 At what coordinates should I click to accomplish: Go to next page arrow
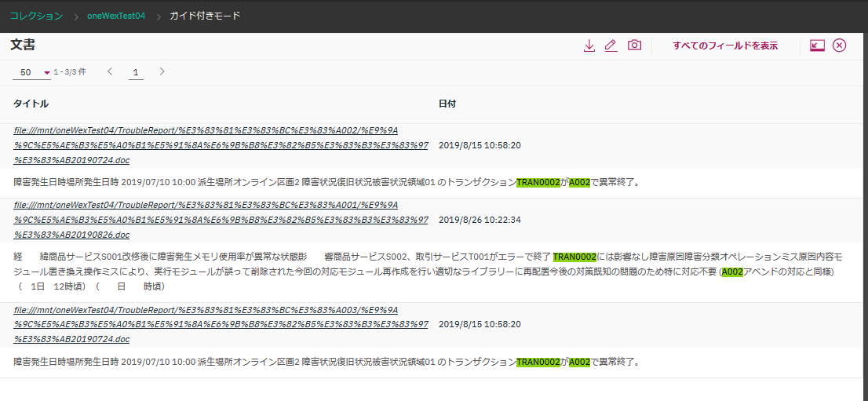point(162,71)
